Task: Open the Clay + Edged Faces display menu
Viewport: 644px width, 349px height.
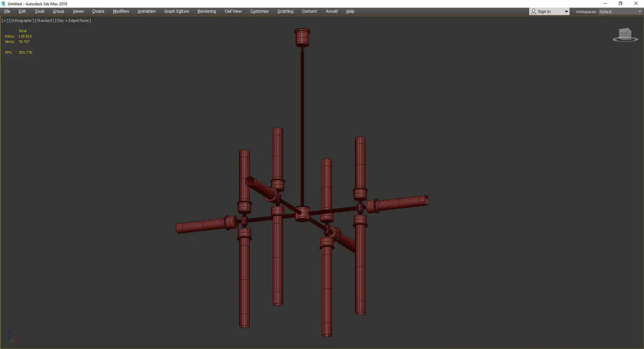Action: [73, 20]
